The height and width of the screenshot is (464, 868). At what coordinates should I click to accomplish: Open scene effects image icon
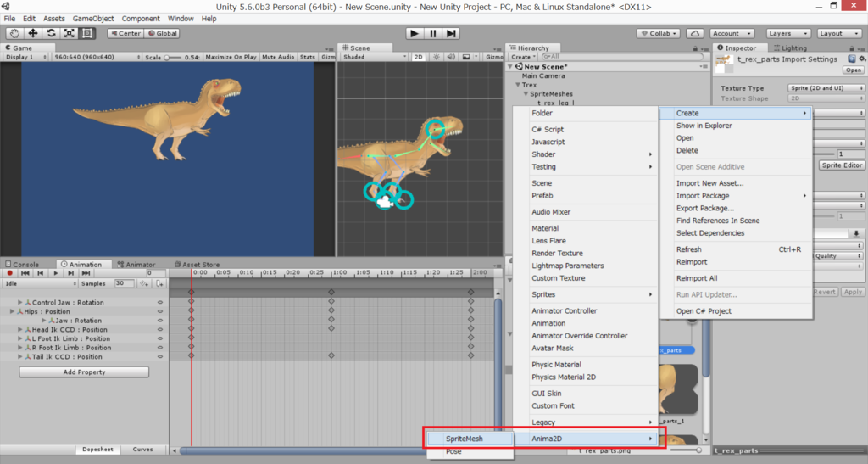[465, 57]
